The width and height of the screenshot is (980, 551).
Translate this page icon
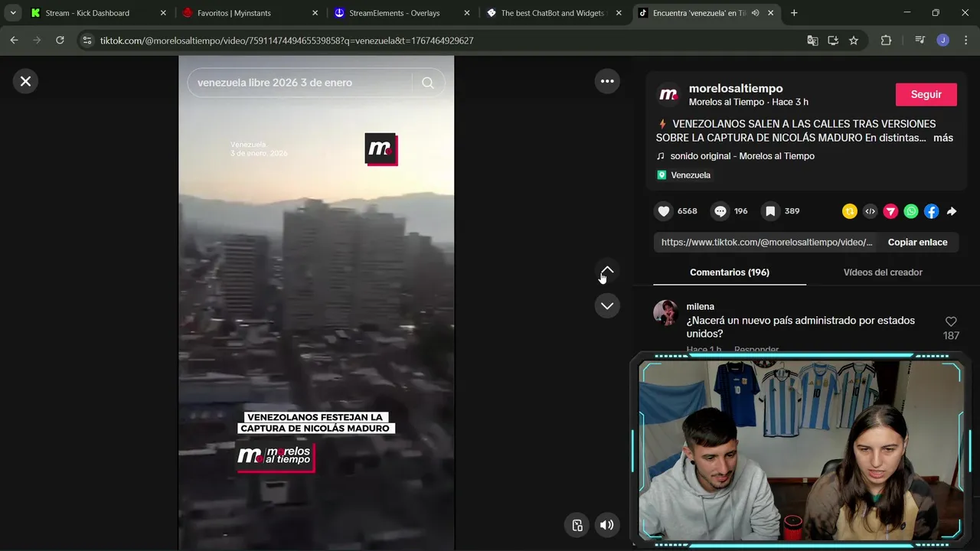813,41
